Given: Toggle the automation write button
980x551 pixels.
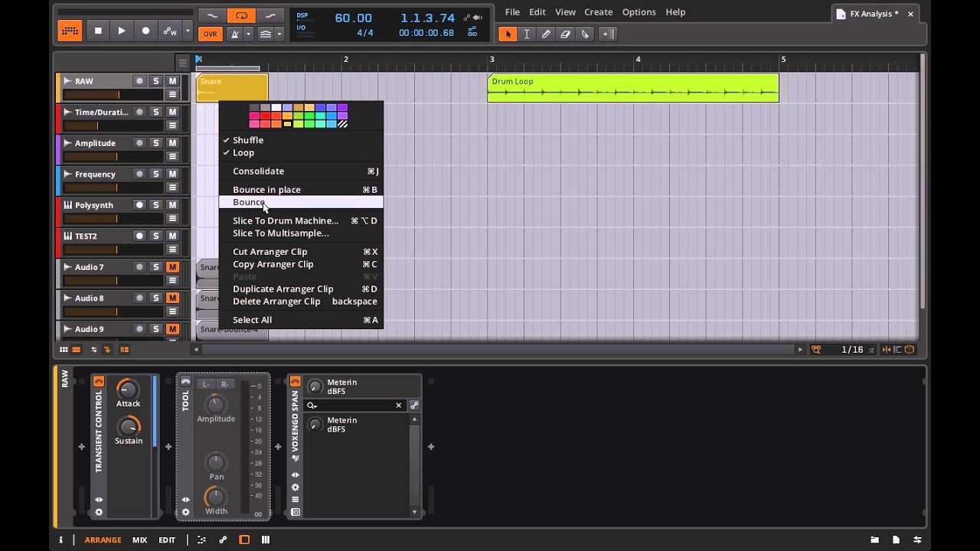Looking at the screenshot, I should pos(169,31).
